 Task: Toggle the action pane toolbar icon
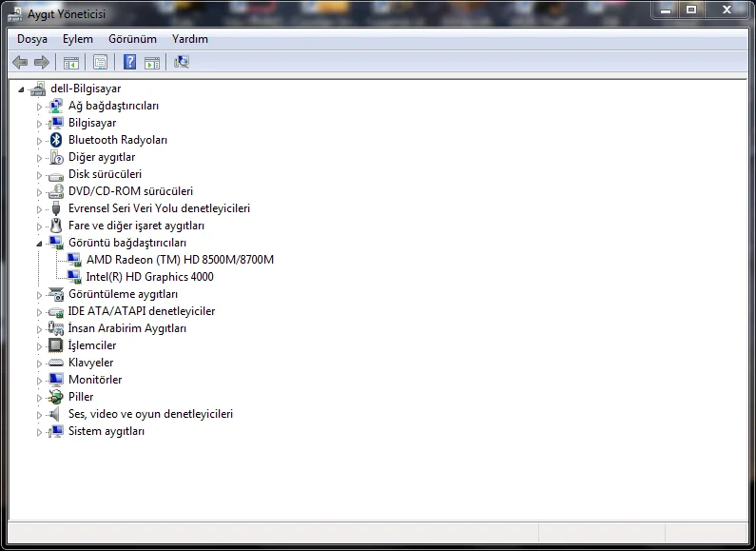pyautogui.click(x=152, y=62)
